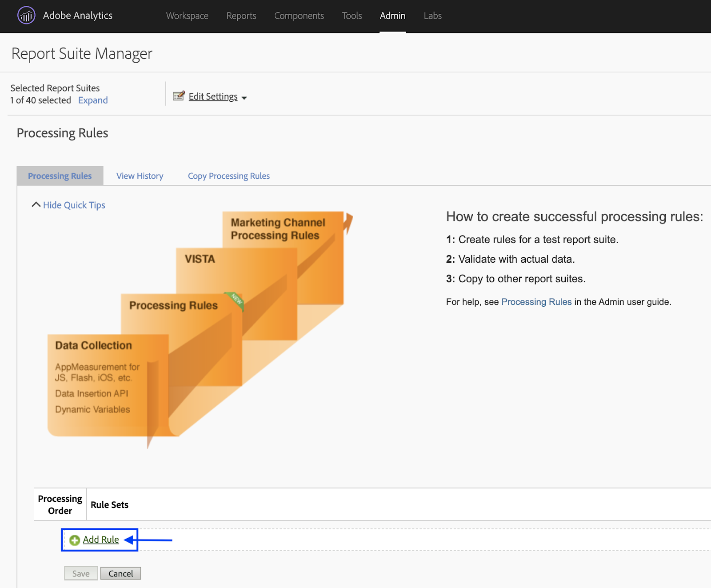This screenshot has width=711, height=588.
Task: Click the Cancel button
Action: pyautogui.click(x=121, y=574)
